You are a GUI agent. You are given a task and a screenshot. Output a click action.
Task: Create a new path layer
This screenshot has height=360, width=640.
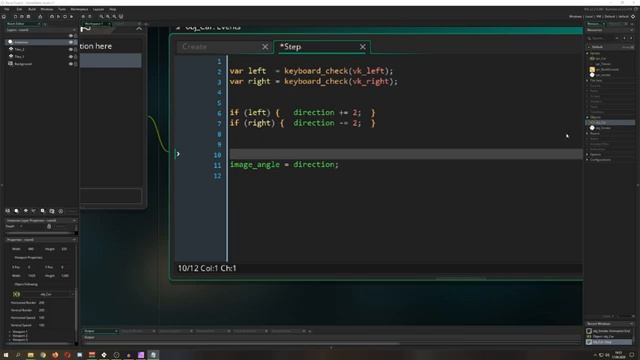pyautogui.click(x=34, y=211)
